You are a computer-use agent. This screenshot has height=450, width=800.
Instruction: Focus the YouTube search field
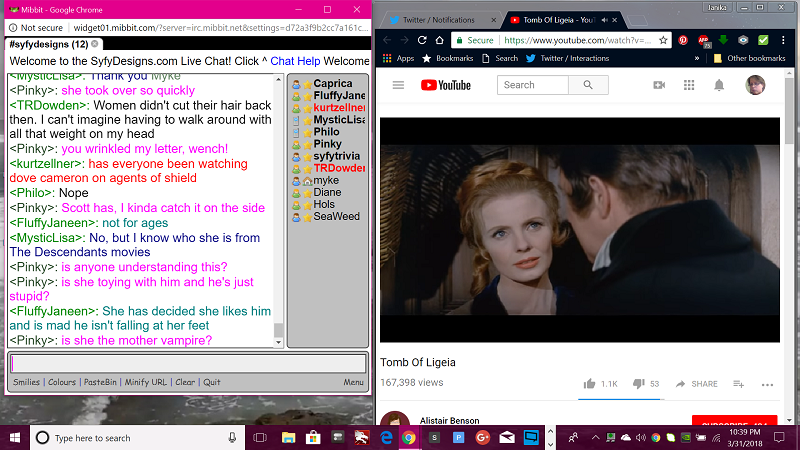533,85
